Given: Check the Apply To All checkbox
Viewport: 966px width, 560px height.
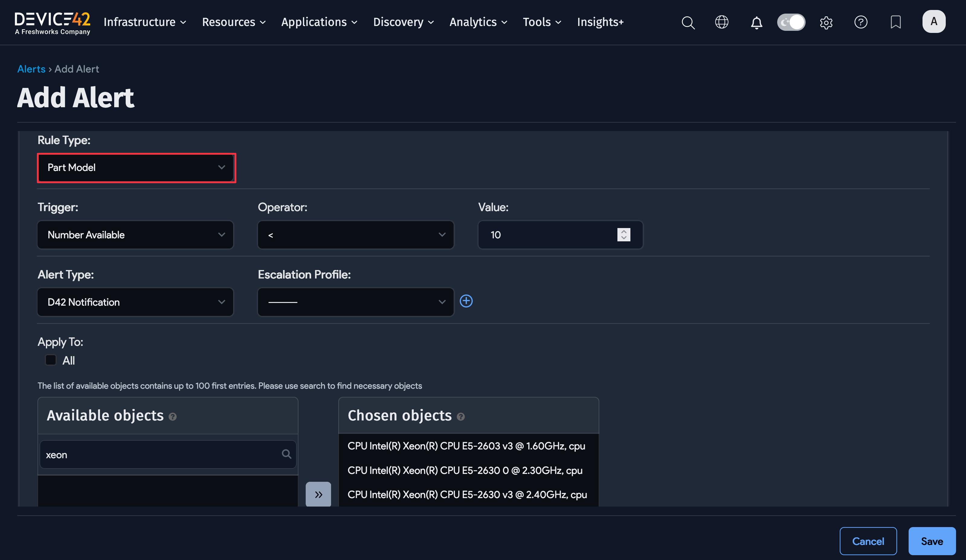Looking at the screenshot, I should point(51,360).
